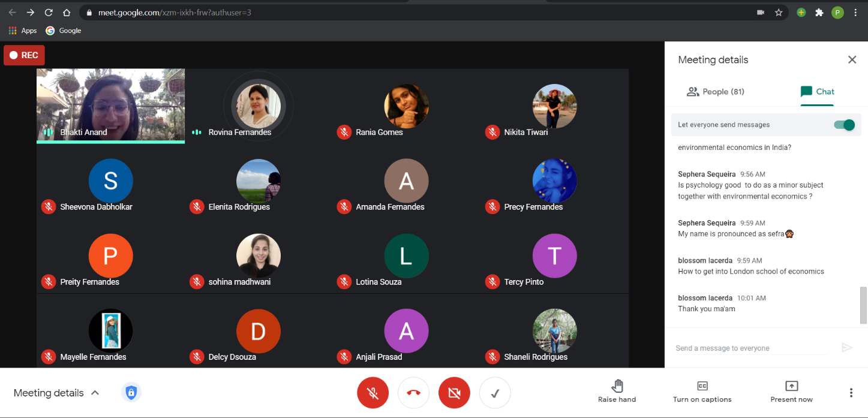Expand Meeting details chevron at bottom left
Image resolution: width=868 pixels, height=418 pixels.
[95, 393]
